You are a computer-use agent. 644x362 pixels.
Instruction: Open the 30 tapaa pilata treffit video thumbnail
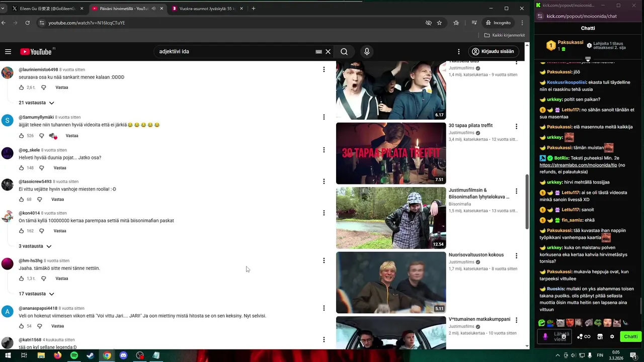[391, 153]
